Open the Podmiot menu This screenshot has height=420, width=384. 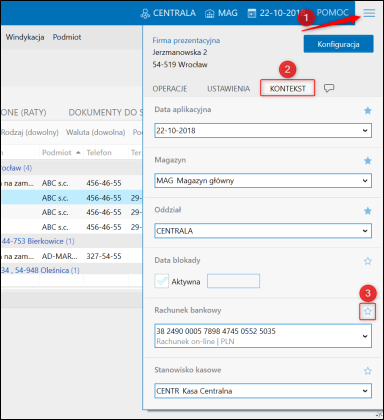coord(67,37)
